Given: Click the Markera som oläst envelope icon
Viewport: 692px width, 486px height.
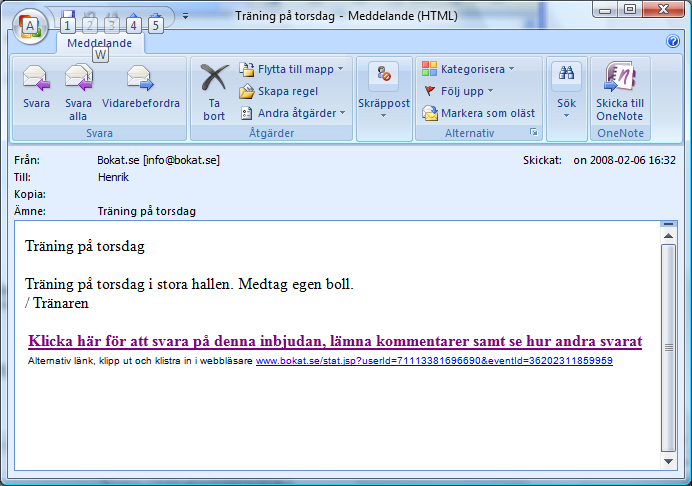Looking at the screenshot, I should click(x=429, y=113).
